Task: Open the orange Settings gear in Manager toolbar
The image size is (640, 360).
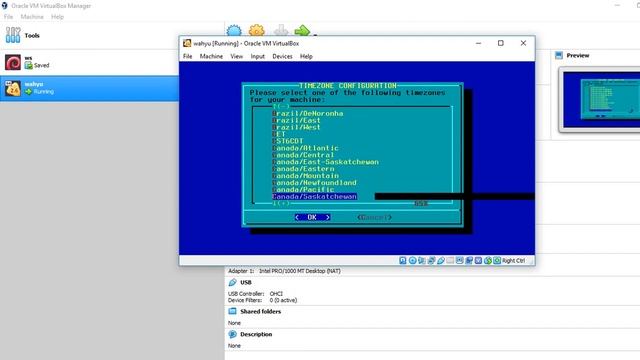Action: (257, 31)
